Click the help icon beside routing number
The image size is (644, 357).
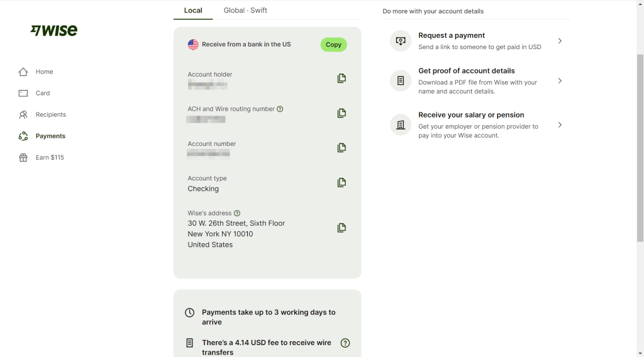tap(280, 109)
